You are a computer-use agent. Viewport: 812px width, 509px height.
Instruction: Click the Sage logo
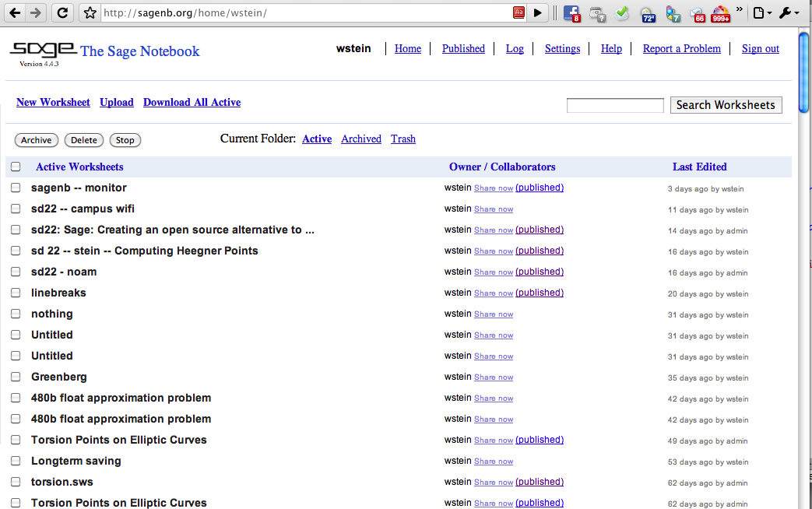tap(44, 51)
